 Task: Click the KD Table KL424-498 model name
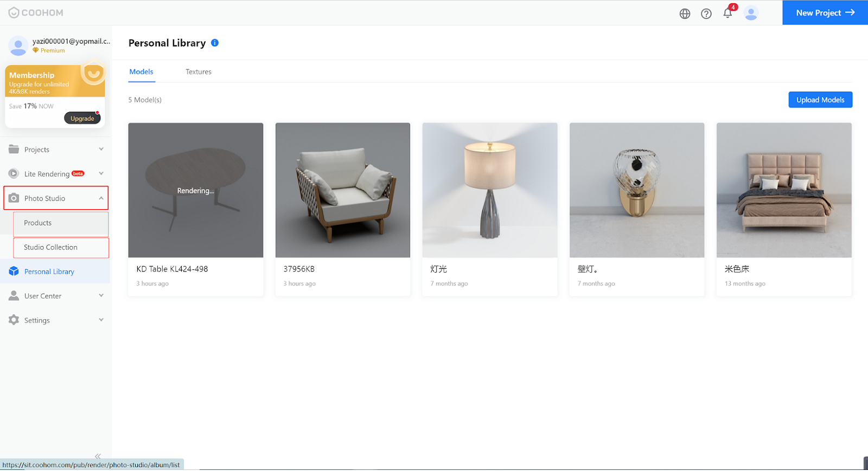point(172,269)
